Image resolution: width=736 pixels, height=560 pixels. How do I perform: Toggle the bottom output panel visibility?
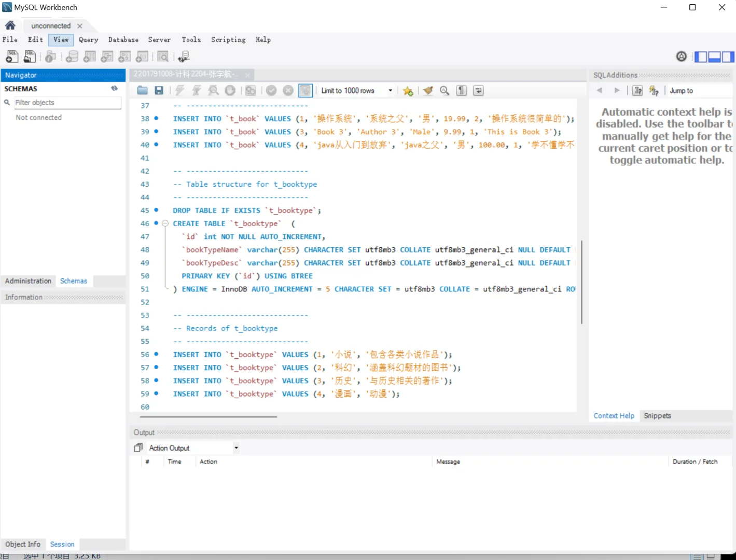714,57
